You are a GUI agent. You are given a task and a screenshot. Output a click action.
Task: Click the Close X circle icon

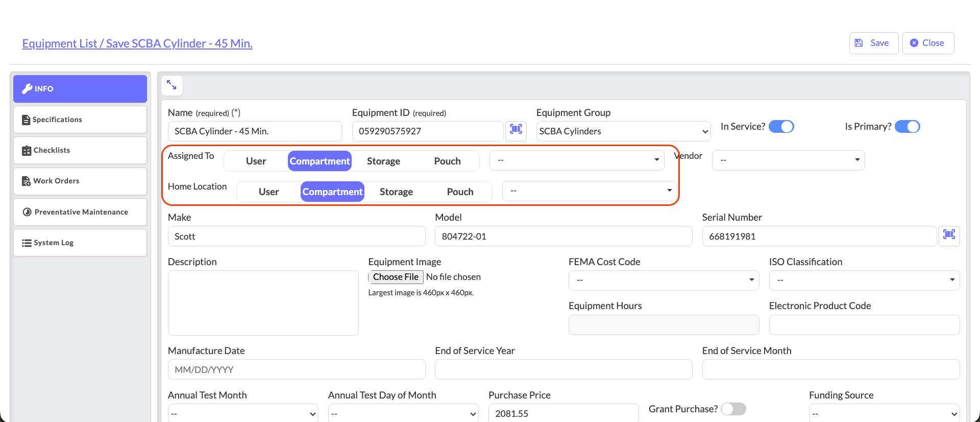(914, 43)
